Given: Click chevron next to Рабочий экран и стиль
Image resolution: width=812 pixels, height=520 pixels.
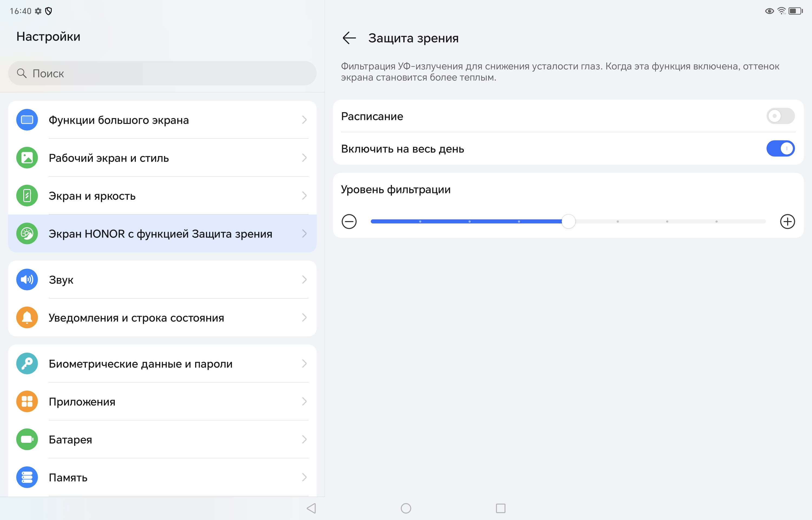Looking at the screenshot, I should (x=304, y=158).
